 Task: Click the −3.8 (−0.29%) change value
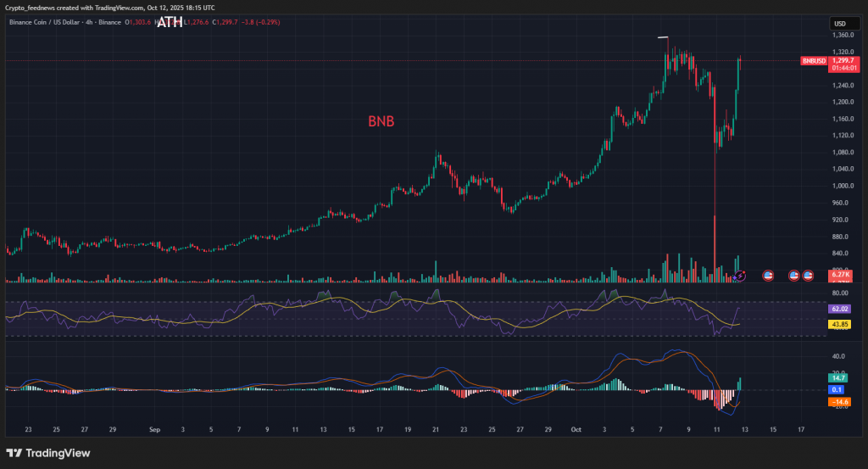pos(261,22)
